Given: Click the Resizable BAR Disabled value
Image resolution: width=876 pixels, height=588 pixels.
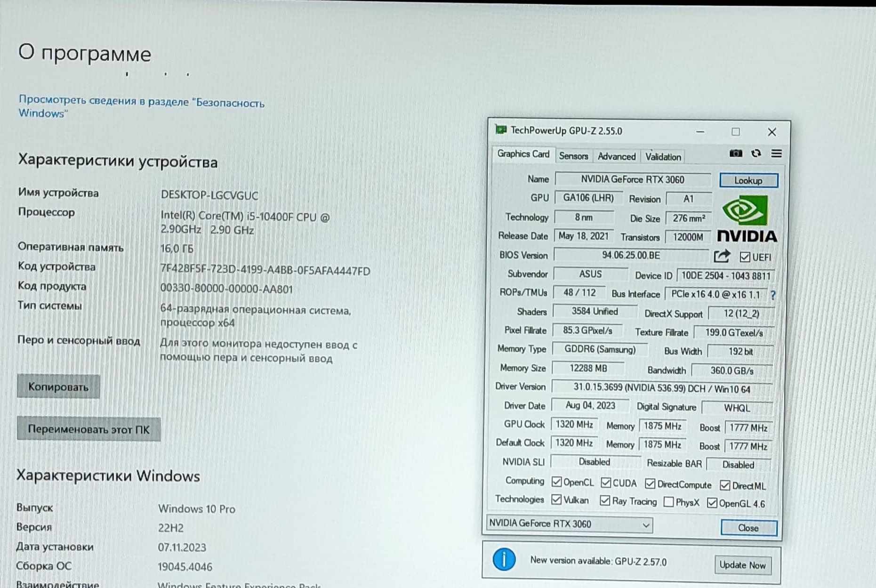Looking at the screenshot, I should (x=738, y=465).
